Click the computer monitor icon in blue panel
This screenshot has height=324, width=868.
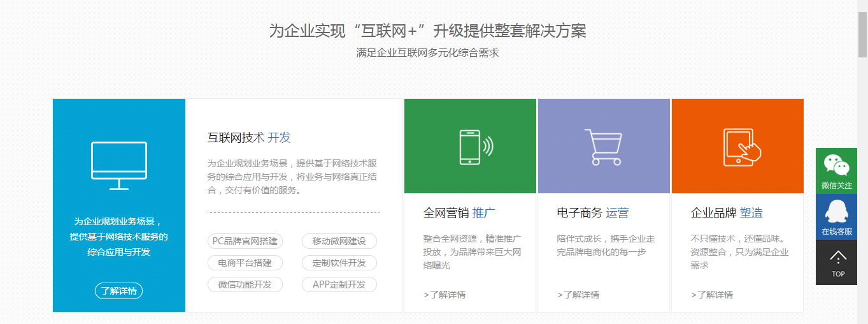click(119, 165)
